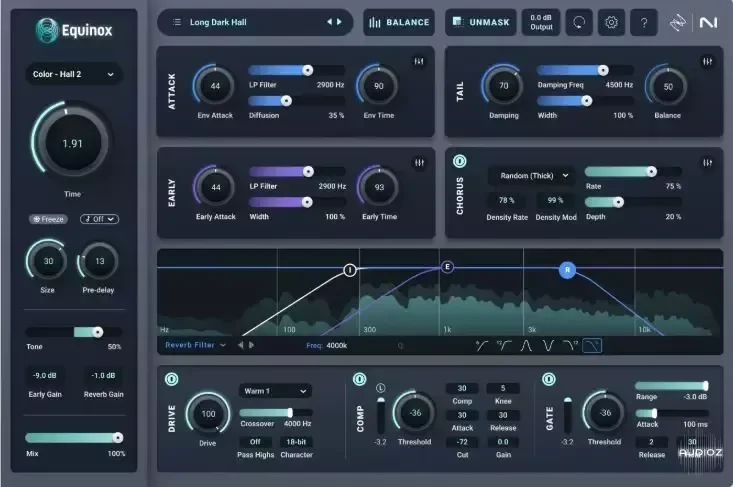Click the Pre-delay knob
733x487 pixels.
[x=99, y=261]
